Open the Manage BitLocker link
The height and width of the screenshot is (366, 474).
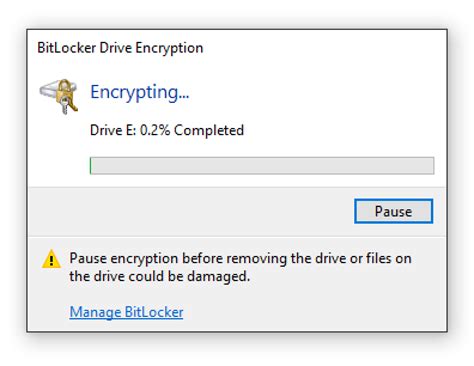coord(126,312)
